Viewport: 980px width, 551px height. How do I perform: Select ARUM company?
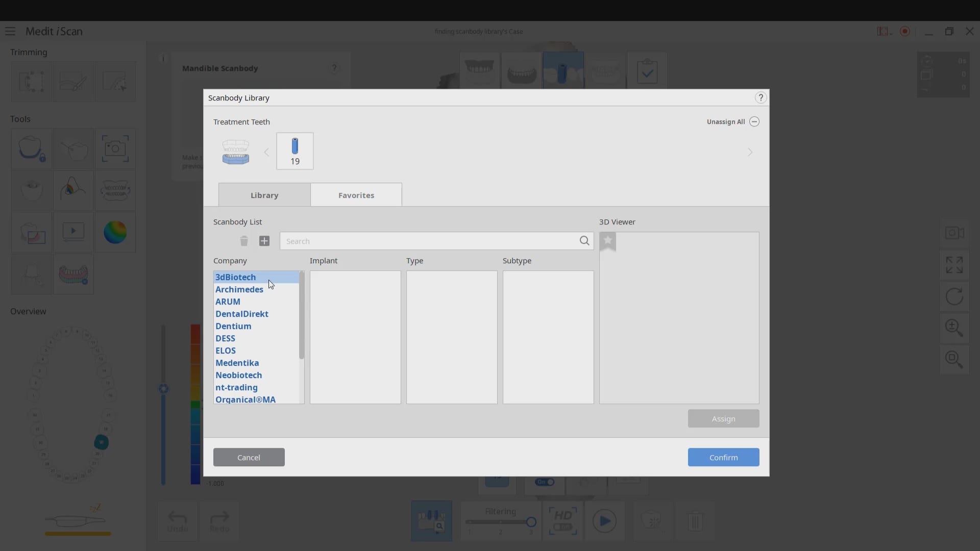click(x=256, y=302)
